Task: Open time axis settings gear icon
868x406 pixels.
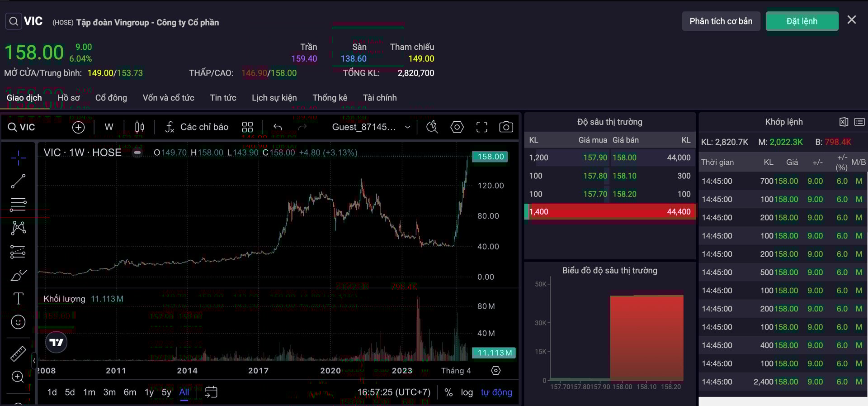Action: (x=496, y=371)
